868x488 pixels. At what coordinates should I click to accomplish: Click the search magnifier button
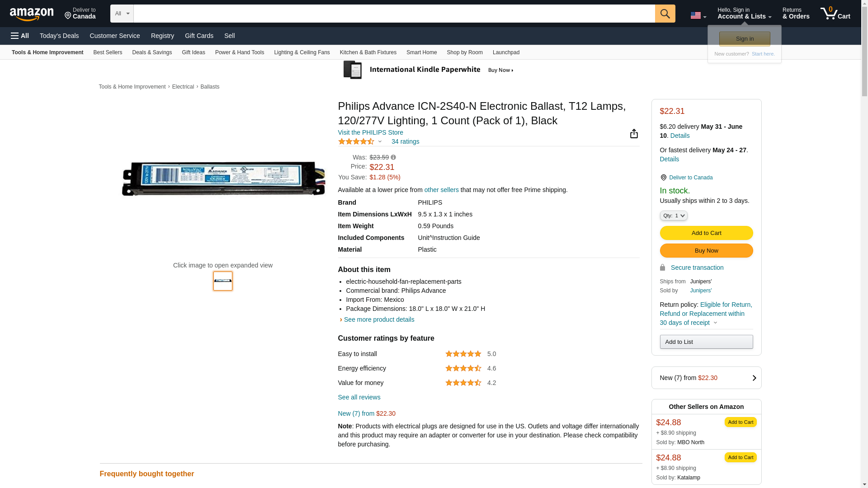point(665,14)
